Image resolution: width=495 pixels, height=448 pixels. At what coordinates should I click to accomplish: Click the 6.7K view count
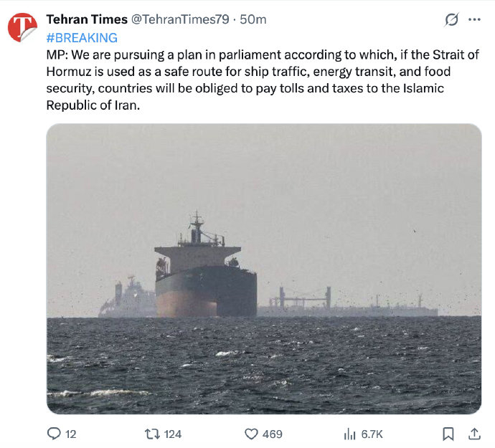coord(372,434)
